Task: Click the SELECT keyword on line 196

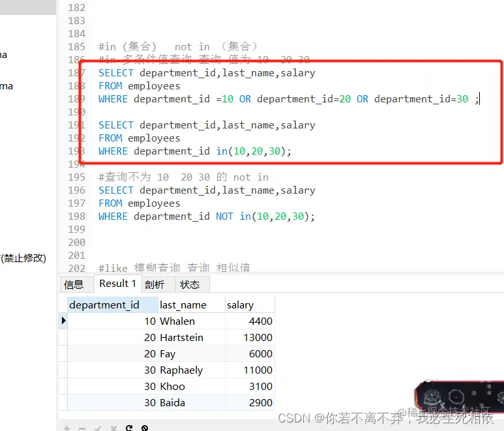Action: pyautogui.click(x=115, y=190)
